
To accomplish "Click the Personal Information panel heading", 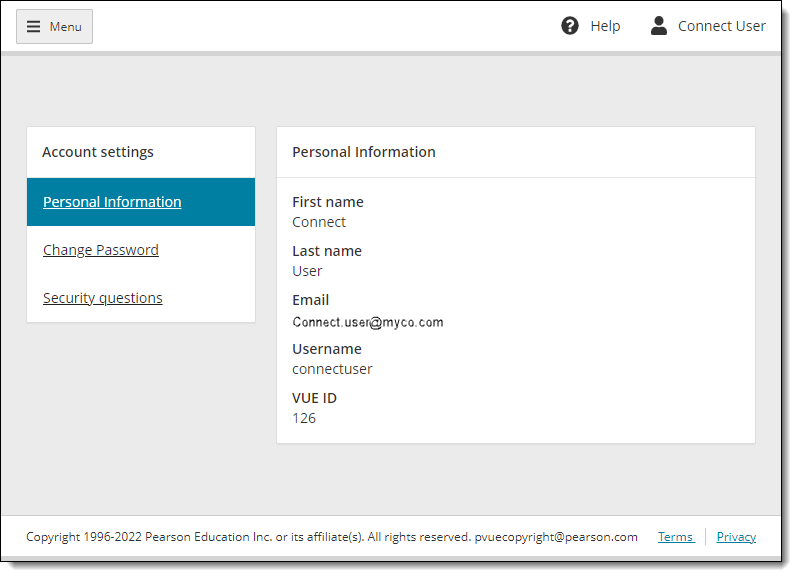I will tap(364, 152).
